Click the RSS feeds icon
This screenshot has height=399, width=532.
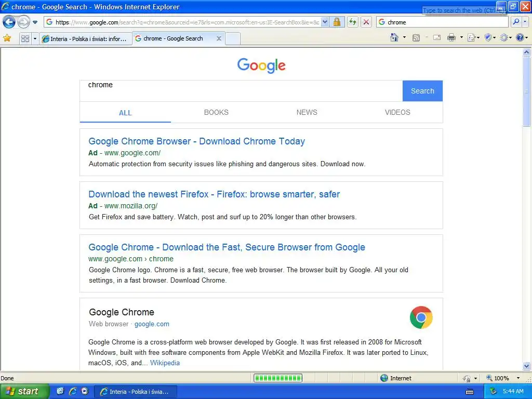(416, 37)
